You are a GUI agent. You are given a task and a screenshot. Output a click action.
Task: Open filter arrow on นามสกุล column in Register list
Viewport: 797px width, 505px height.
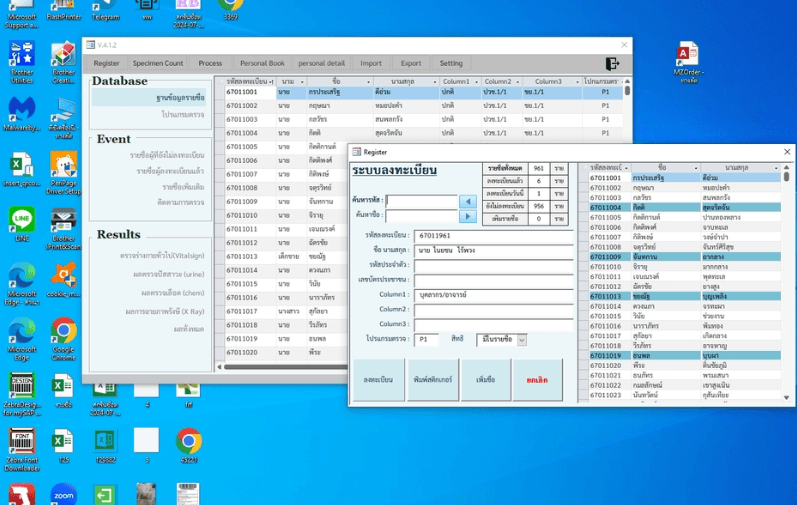(x=776, y=168)
